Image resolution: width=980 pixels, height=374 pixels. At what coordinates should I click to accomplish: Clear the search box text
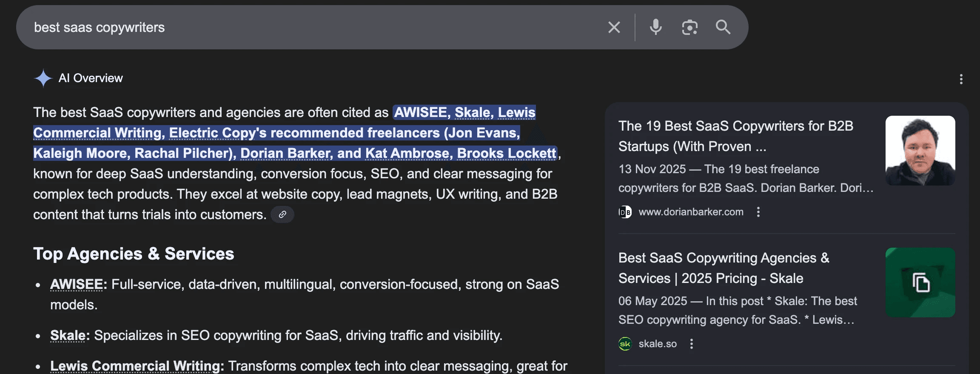point(614,27)
